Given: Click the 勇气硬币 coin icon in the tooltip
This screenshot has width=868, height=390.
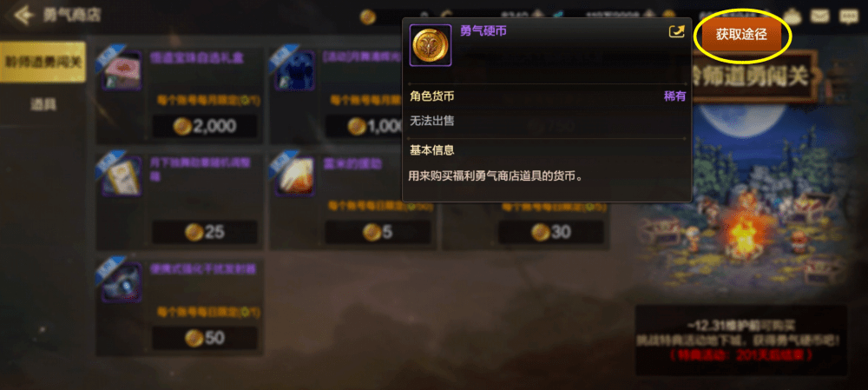Looking at the screenshot, I should 431,45.
